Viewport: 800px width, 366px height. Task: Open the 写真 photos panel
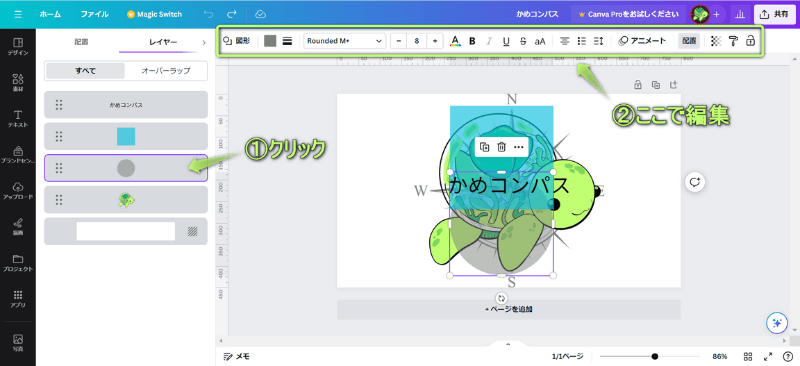pos(18,343)
